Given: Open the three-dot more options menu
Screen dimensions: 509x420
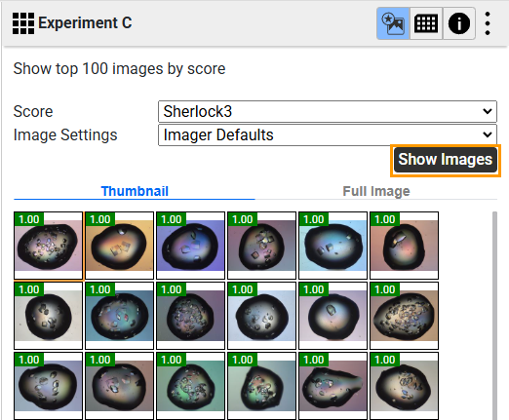Looking at the screenshot, I should point(488,23).
